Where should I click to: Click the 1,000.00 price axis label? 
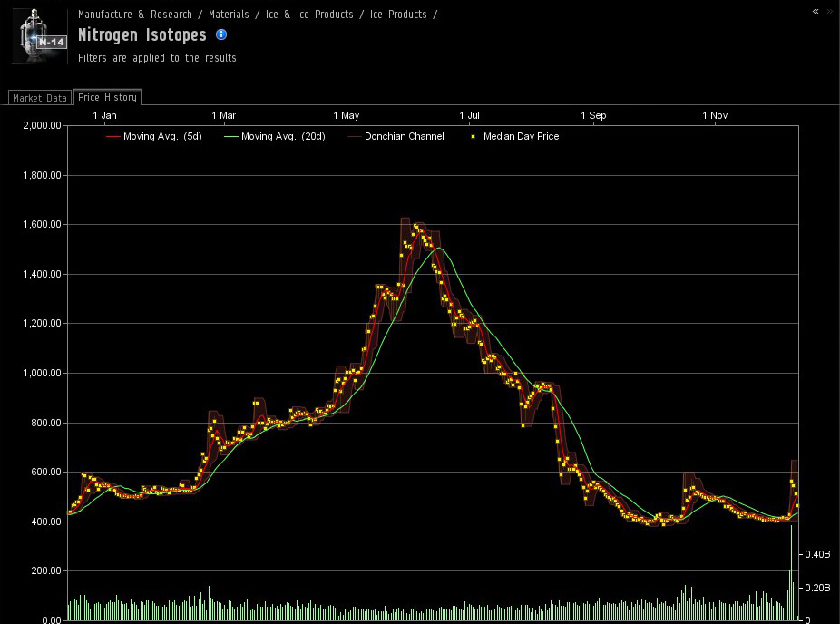tap(42, 373)
